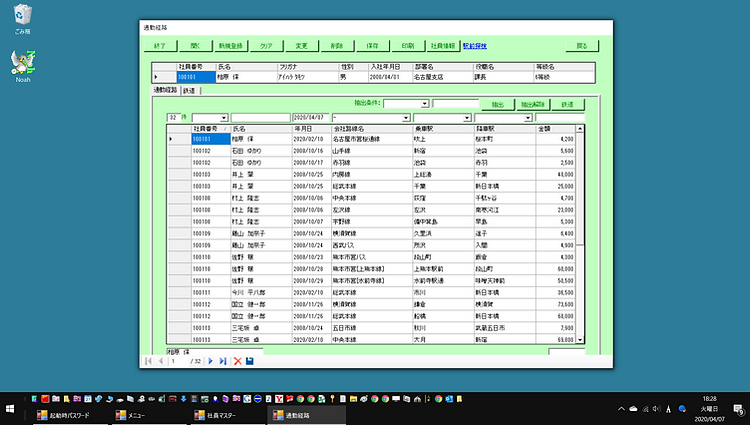Open the volume icon in system tray

pos(657,409)
